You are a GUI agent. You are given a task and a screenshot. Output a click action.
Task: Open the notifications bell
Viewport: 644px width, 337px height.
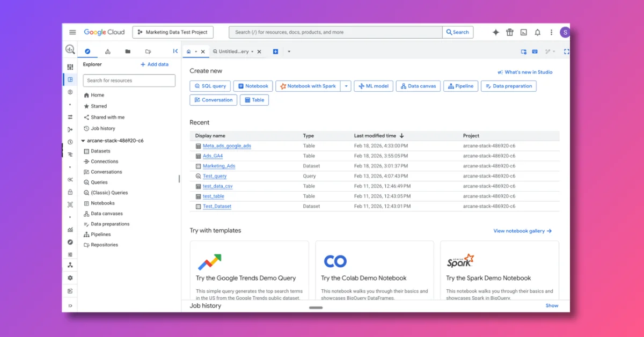[537, 32]
